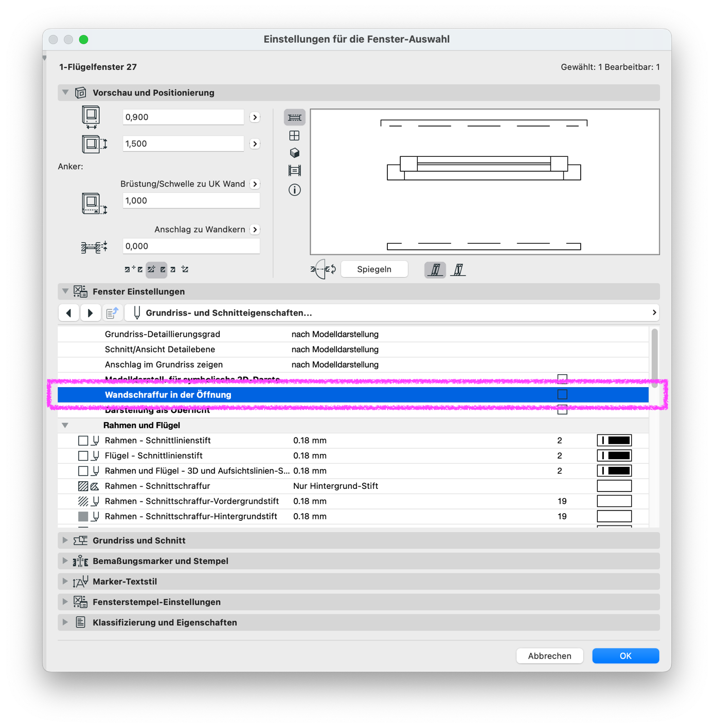
Task: Expand Bemaßungsmarker und Stempel panel
Action: (65, 561)
